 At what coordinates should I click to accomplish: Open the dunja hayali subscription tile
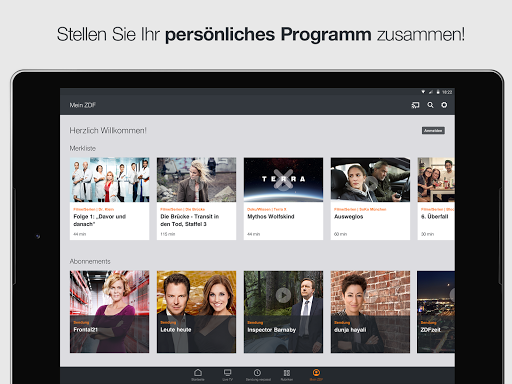(370, 312)
